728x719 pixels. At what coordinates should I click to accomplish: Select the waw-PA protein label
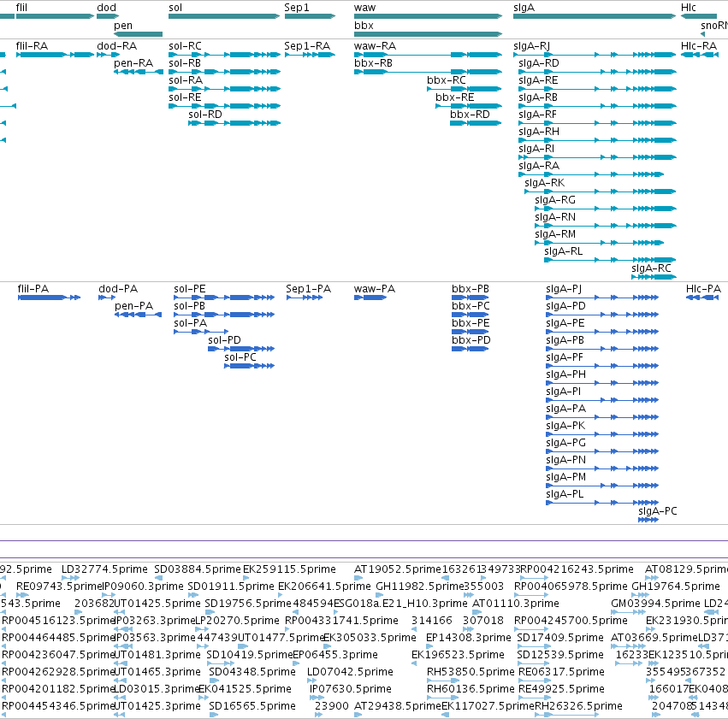374,289
